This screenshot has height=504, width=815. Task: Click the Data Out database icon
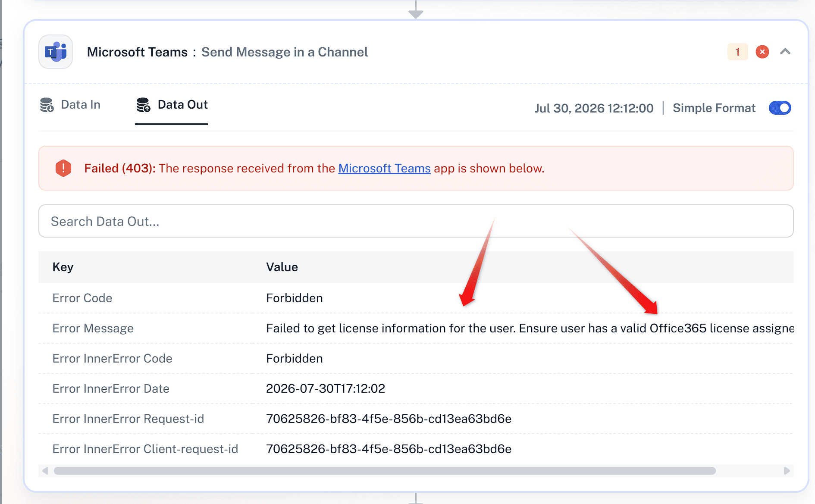pos(143,105)
